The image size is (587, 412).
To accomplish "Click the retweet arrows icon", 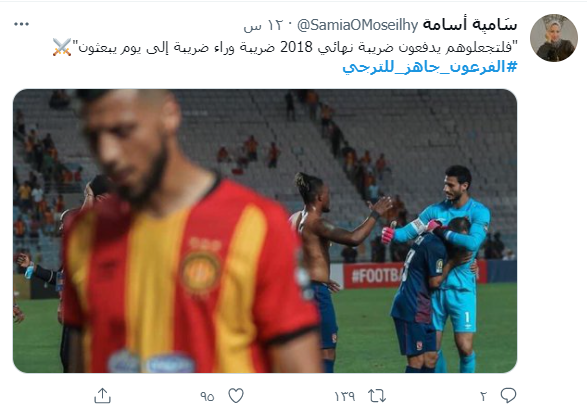I will (x=377, y=396).
